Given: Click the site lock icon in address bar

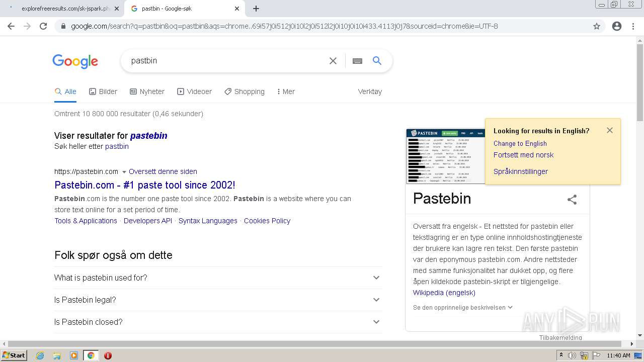Looking at the screenshot, I should (63, 26).
